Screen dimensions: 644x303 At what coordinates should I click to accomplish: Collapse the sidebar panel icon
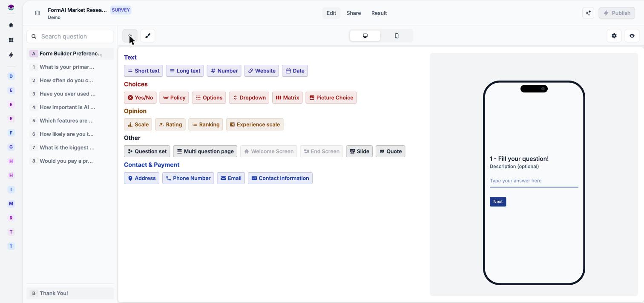[x=37, y=13]
